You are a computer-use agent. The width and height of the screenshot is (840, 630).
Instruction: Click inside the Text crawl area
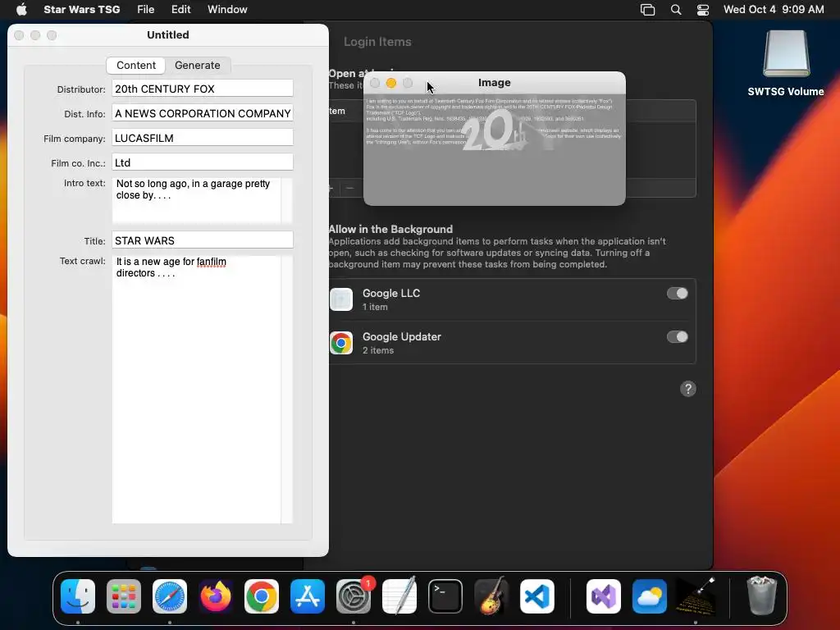pos(196,390)
